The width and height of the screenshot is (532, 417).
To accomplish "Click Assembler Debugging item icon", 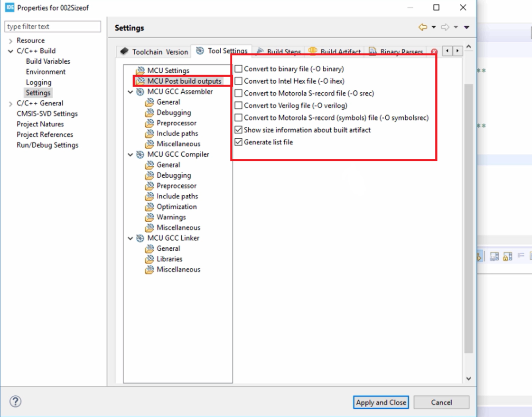I will [x=149, y=113].
